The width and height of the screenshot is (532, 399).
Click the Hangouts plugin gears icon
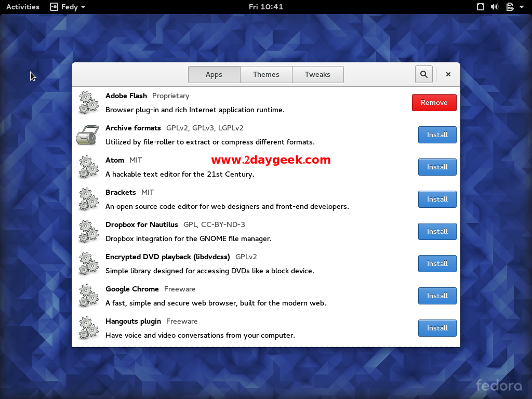pyautogui.click(x=88, y=328)
